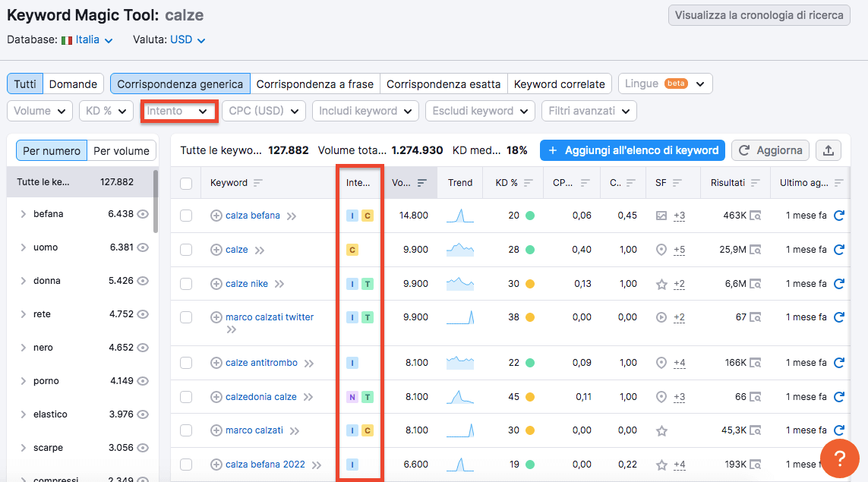Image resolution: width=868 pixels, height=482 pixels.
Task: Sort by KD % column icon
Action: click(x=528, y=183)
